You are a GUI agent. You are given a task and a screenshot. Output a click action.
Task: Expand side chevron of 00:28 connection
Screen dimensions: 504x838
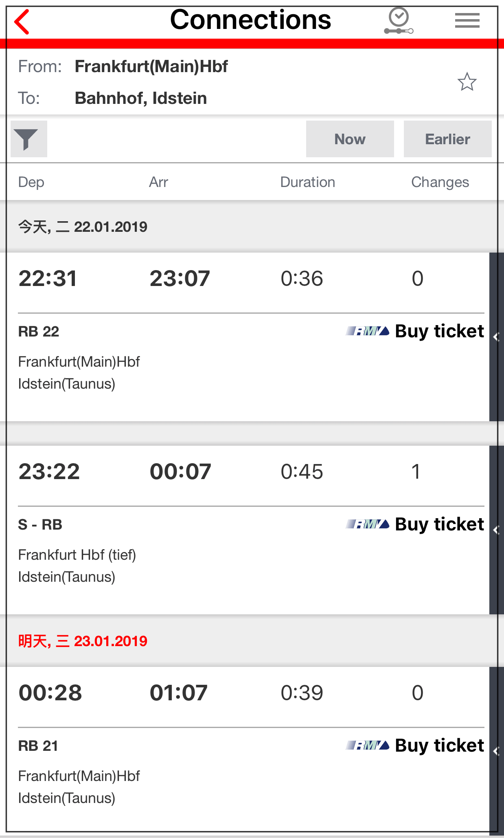point(496,751)
